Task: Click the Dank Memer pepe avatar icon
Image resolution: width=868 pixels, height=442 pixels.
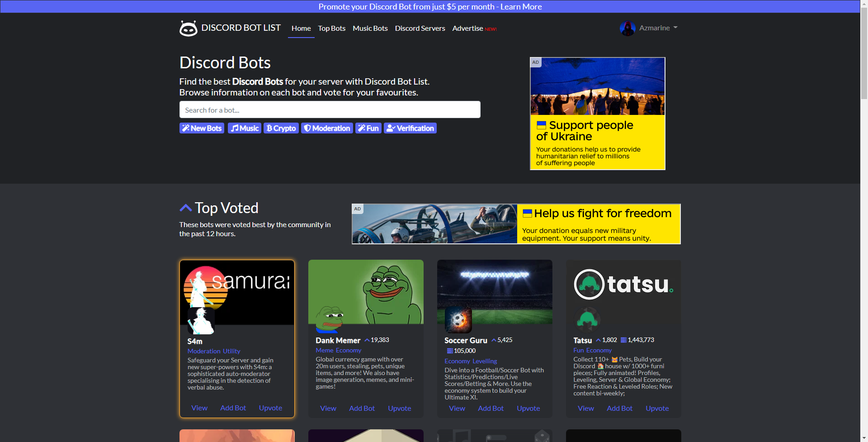Action: point(329,319)
